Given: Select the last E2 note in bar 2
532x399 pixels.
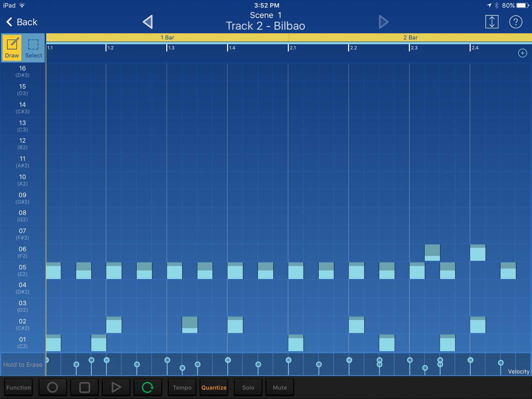Looking at the screenshot, I should (x=508, y=271).
